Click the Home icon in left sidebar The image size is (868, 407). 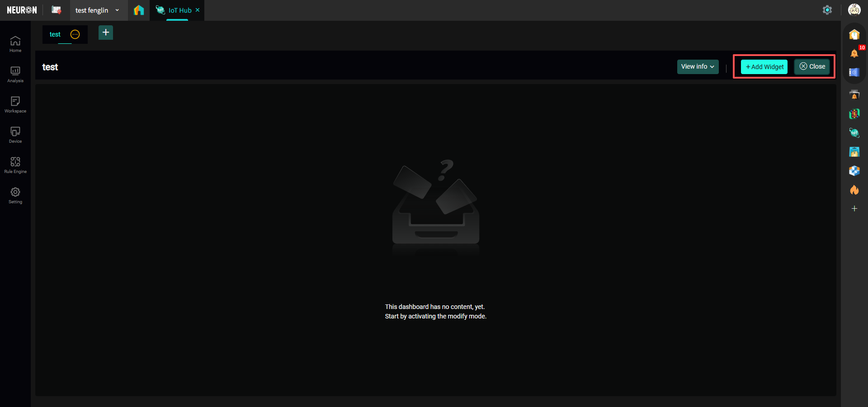[15, 44]
